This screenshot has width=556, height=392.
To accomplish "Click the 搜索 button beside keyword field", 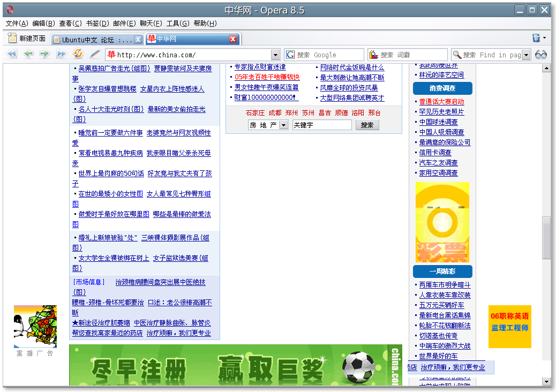I will tap(367, 125).
